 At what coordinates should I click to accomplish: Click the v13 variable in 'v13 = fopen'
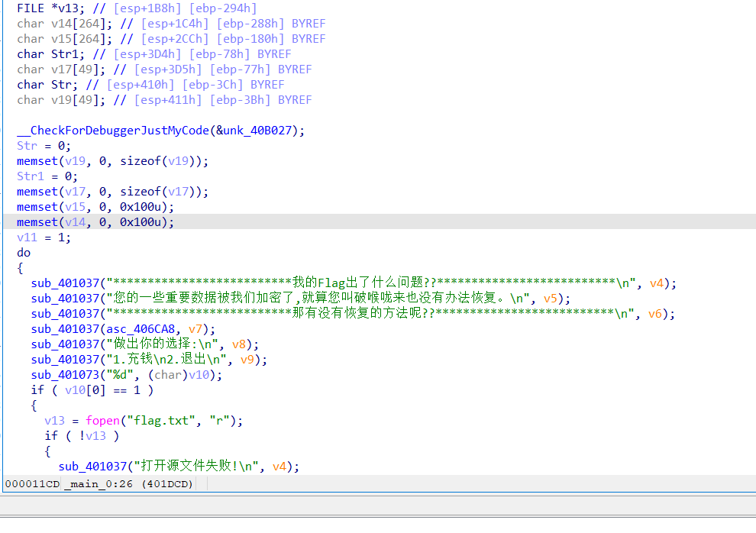point(54,421)
